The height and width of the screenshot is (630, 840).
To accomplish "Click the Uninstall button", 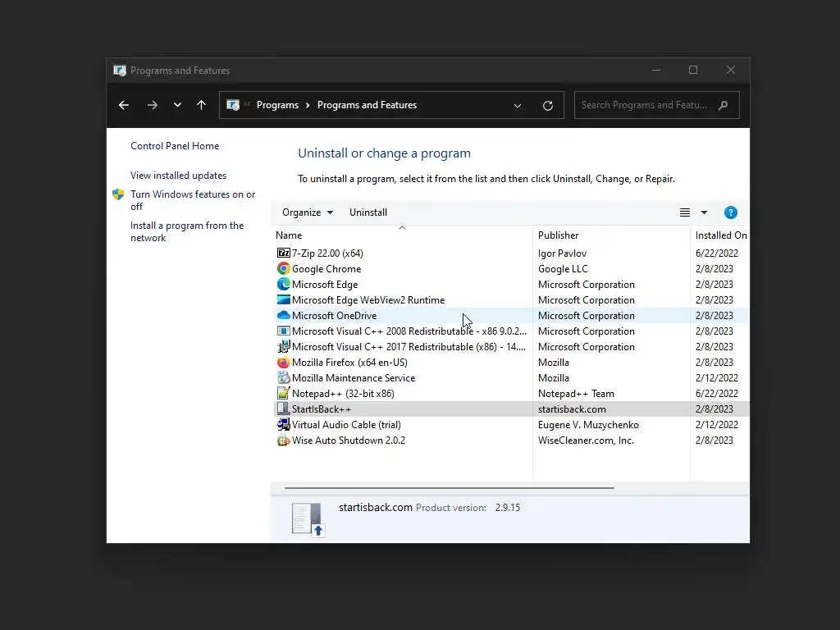I will pyautogui.click(x=368, y=212).
